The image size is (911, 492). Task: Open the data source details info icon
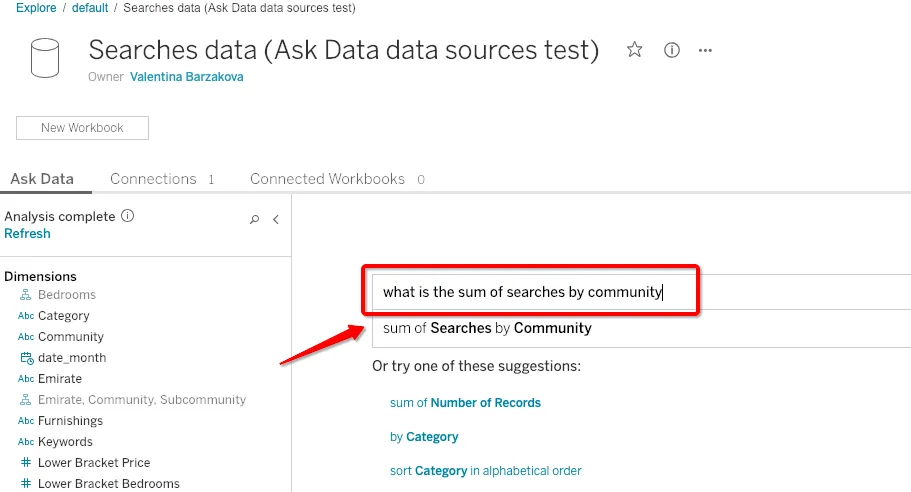672,50
